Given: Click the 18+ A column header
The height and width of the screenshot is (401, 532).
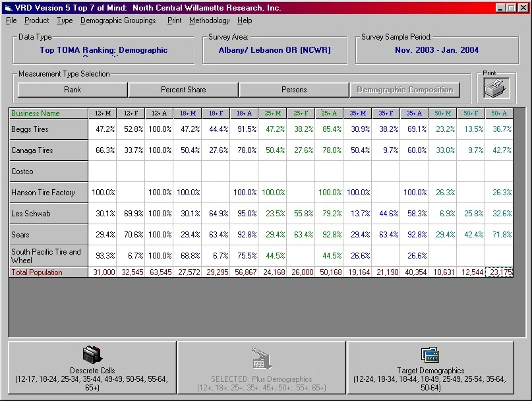Looking at the screenshot, I should (245, 113).
